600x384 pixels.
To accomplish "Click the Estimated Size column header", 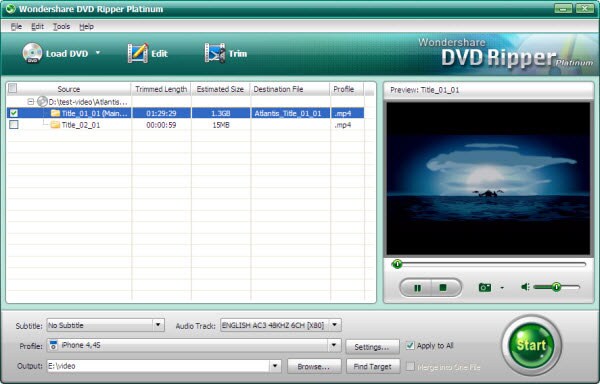I will pyautogui.click(x=220, y=89).
